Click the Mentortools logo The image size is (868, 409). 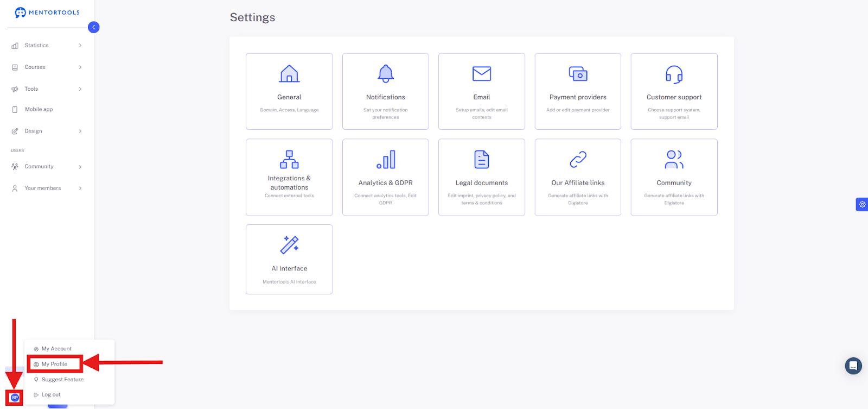[47, 12]
